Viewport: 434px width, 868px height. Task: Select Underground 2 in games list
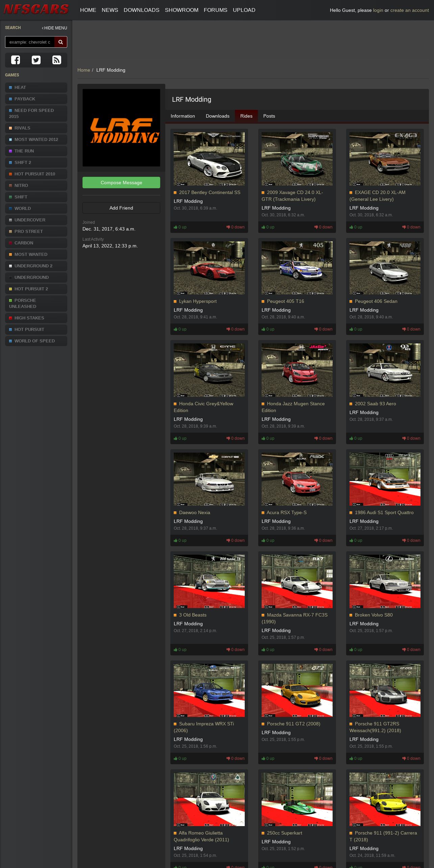pos(36,266)
